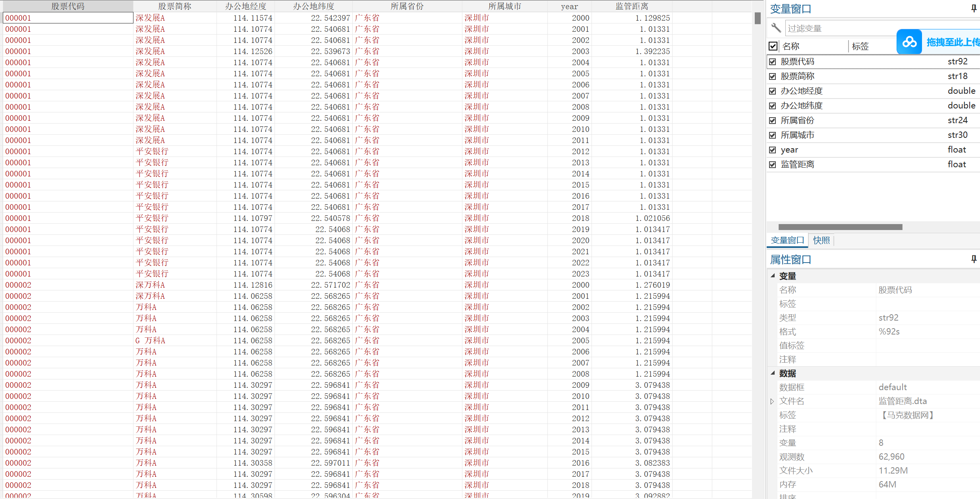Toggle the 监管距离 variable checkbox

tap(773, 164)
